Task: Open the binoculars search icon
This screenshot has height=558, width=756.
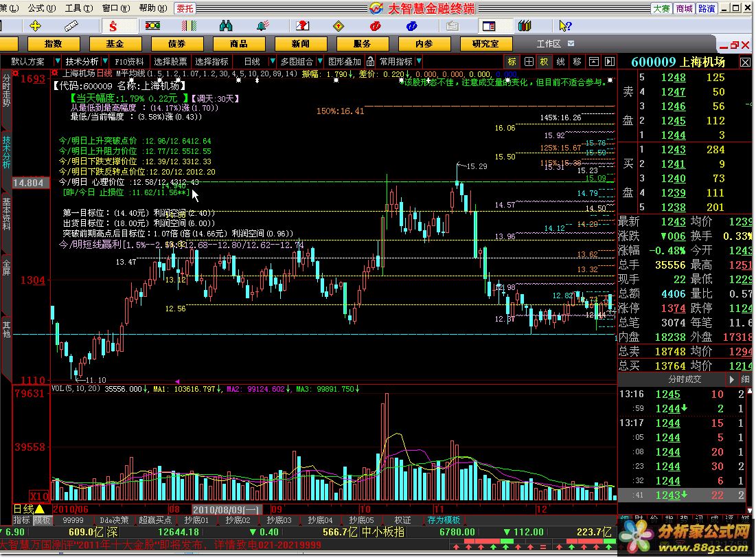Action: tap(226, 25)
